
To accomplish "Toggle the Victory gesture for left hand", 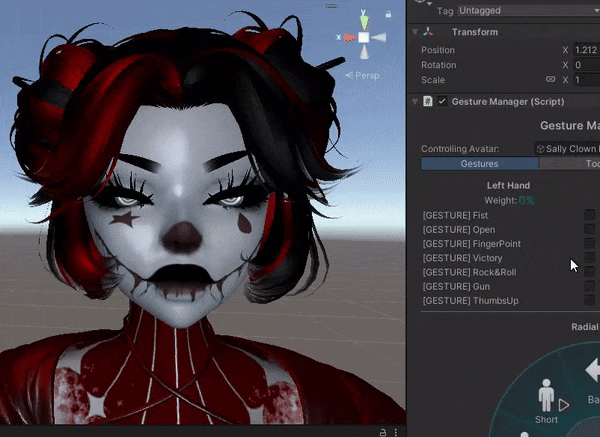I will click(589, 258).
